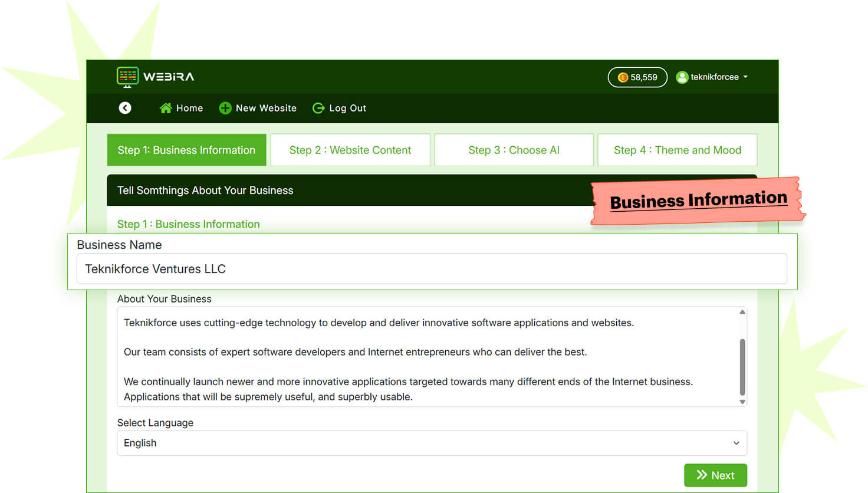Click the Webira logo icon
The width and height of the screenshot is (868, 493).
128,77
